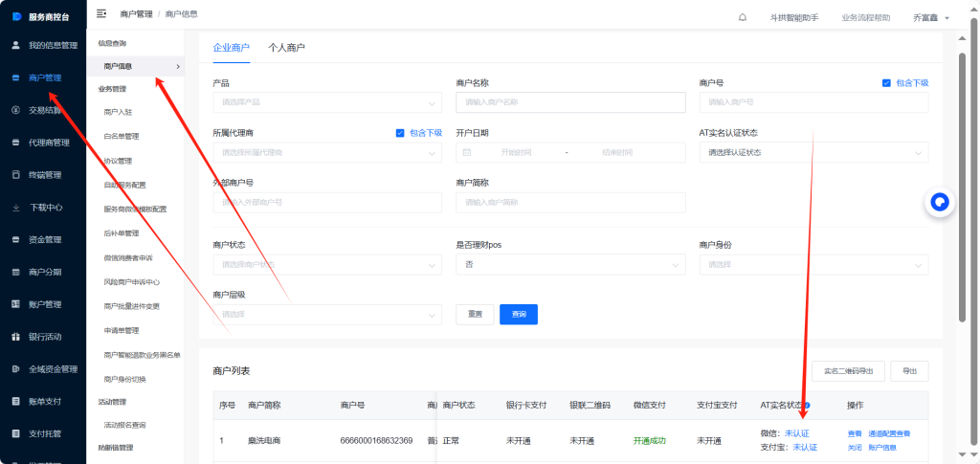Image resolution: width=980 pixels, height=464 pixels.
Task: Click the 下载中心 download icon
Action: pos(16,208)
